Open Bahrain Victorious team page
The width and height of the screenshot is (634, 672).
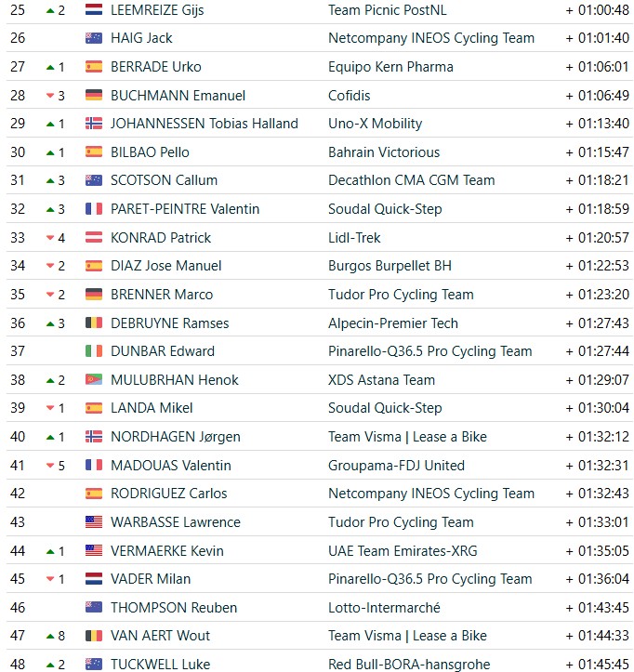(x=384, y=152)
